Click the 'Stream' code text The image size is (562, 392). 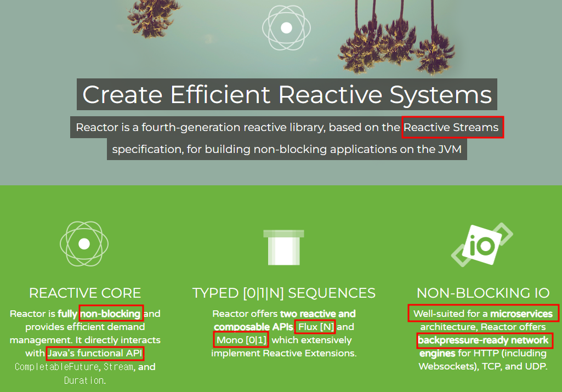118,367
